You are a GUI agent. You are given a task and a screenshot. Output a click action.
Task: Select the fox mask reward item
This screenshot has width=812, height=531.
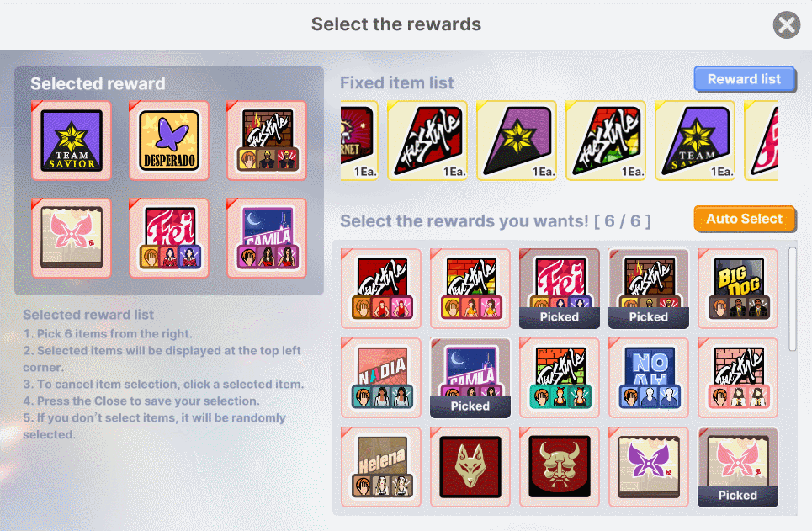[x=470, y=467]
